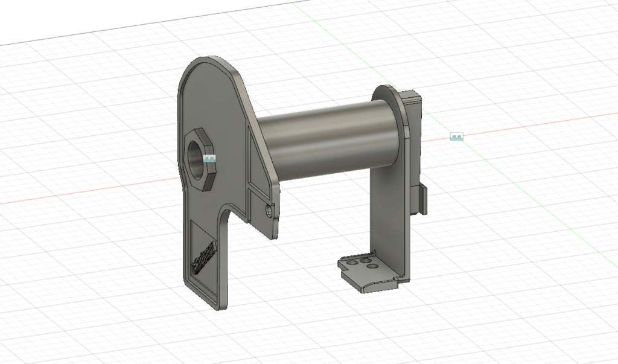
Task: Select the embossed logo text on the left arm
Action: (x=204, y=257)
